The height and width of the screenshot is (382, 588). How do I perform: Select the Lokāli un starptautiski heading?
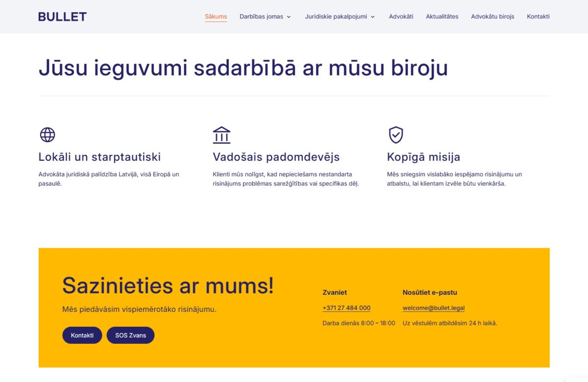point(99,157)
